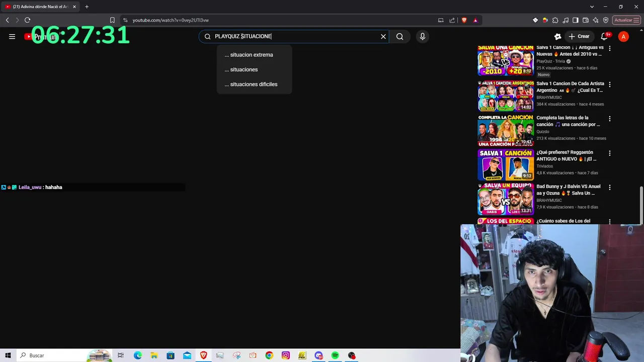Select the 'Adivina dónde Nació el Ar' tab
The image size is (644, 362).
click(x=40, y=7)
